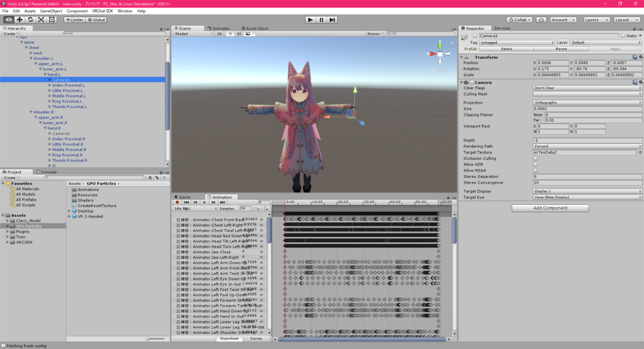Enable the Camera component checkbox
644x349 pixels.
click(x=472, y=82)
